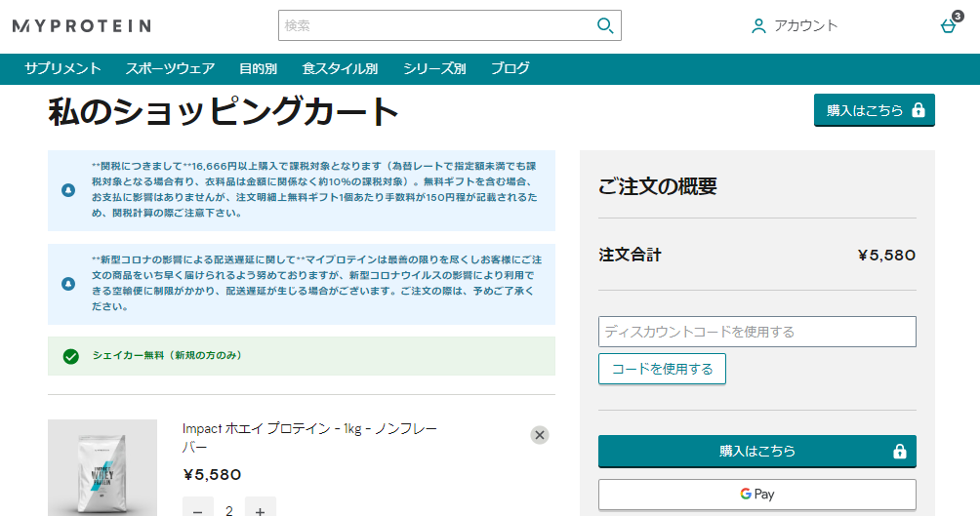980x516 pixels.
Task: Click green check icon for free shaker
Action: [70, 356]
